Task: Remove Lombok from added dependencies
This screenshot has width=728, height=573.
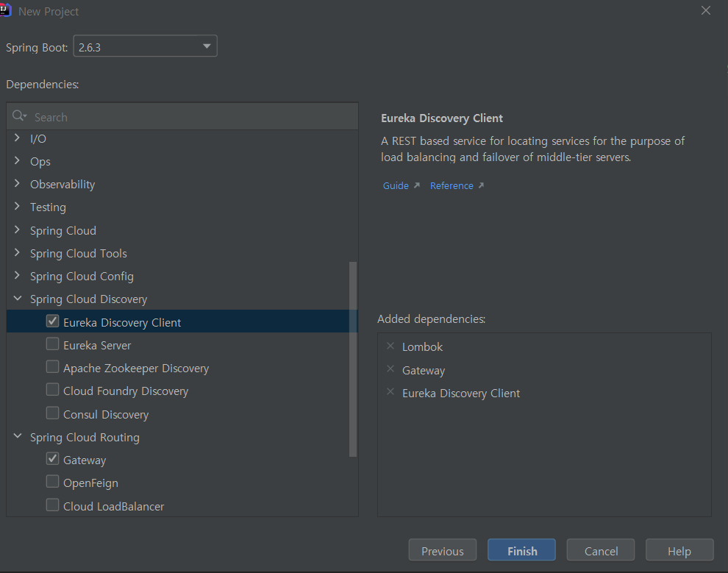Action: pos(390,346)
